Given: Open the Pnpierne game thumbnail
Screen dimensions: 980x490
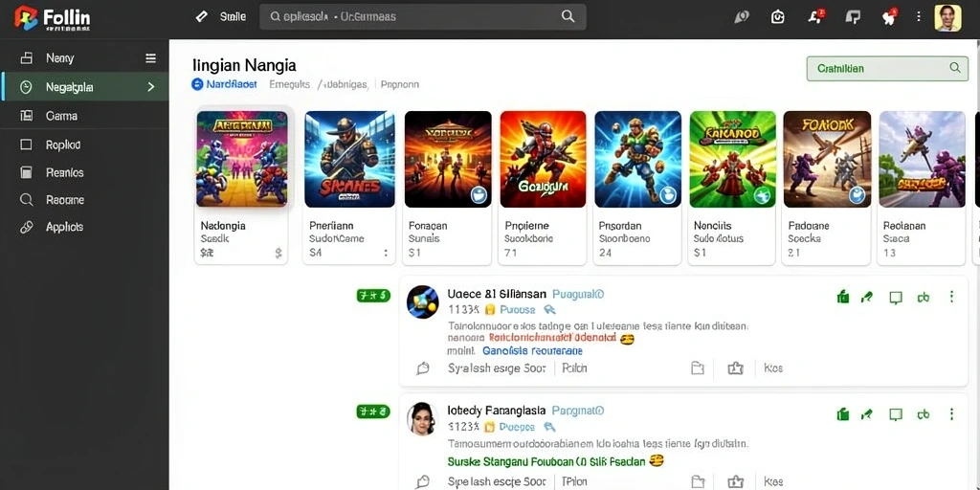Looking at the screenshot, I should tap(544, 159).
